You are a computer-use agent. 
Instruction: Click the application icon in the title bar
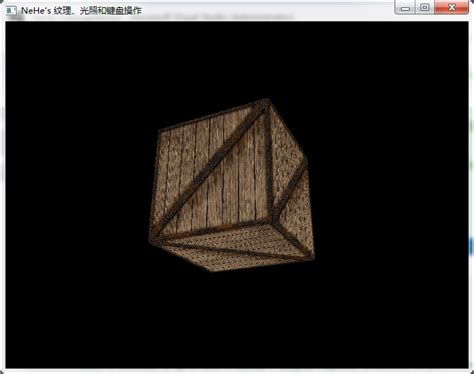pyautogui.click(x=11, y=11)
